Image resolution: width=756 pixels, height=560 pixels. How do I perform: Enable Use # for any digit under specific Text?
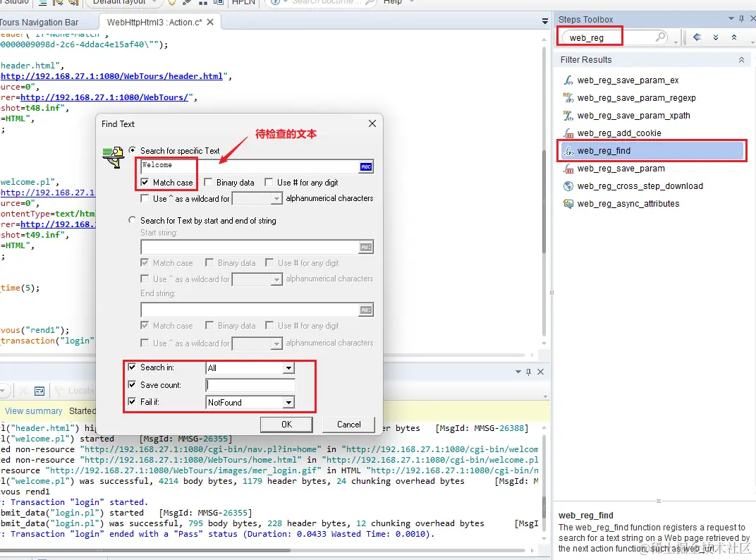269,183
